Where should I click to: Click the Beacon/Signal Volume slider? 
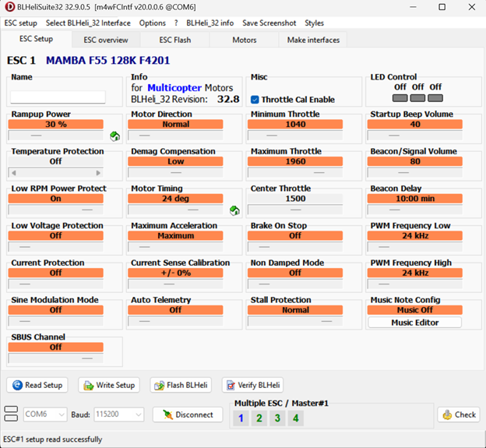tap(414, 173)
